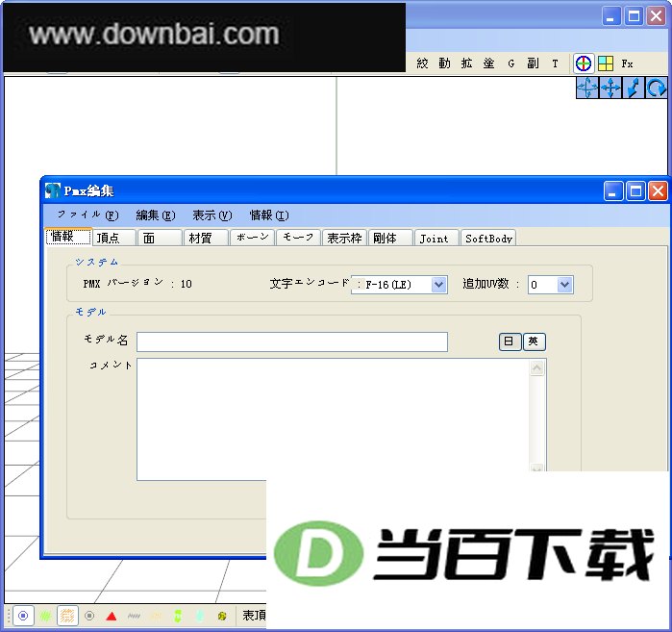Switch to the 剛体 tab
The image size is (672, 632).
tap(390, 238)
